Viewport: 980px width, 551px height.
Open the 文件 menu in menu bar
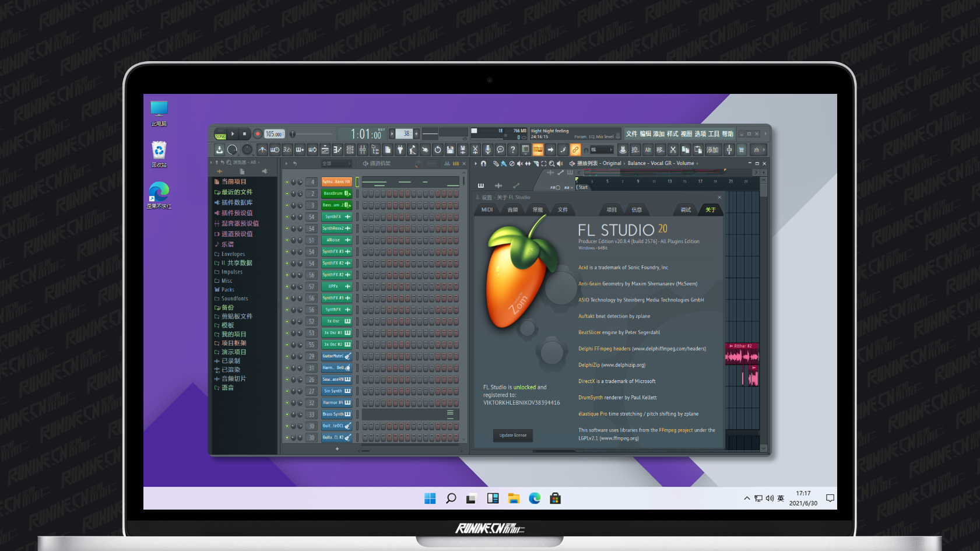point(631,134)
